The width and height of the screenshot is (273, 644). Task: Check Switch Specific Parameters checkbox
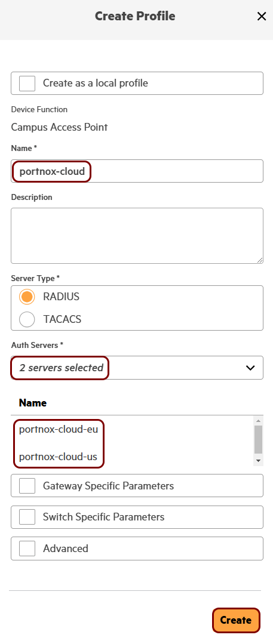[x=27, y=517]
